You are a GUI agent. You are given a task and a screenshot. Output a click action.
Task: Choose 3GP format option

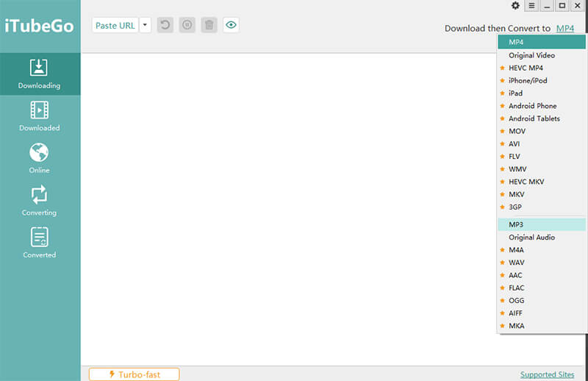pos(542,207)
